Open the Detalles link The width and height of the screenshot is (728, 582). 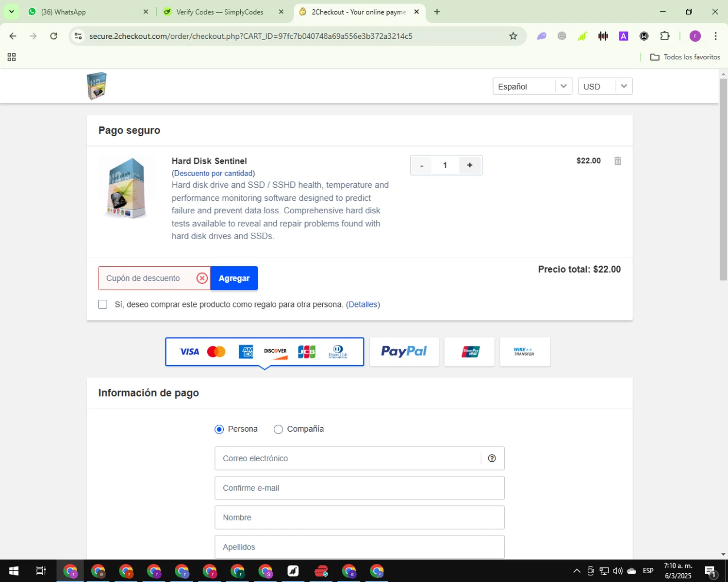coord(363,305)
